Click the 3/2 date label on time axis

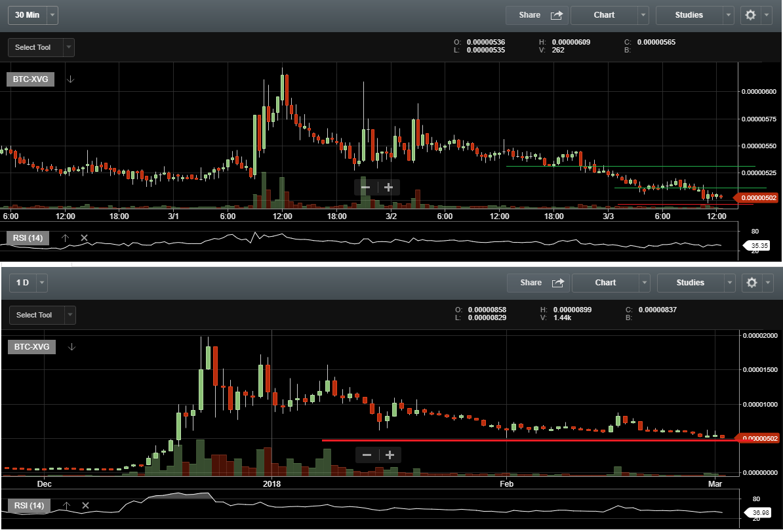coord(391,216)
